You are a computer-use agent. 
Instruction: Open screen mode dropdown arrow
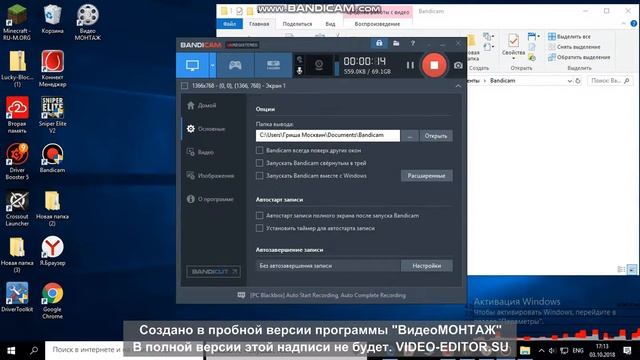pos(213,65)
